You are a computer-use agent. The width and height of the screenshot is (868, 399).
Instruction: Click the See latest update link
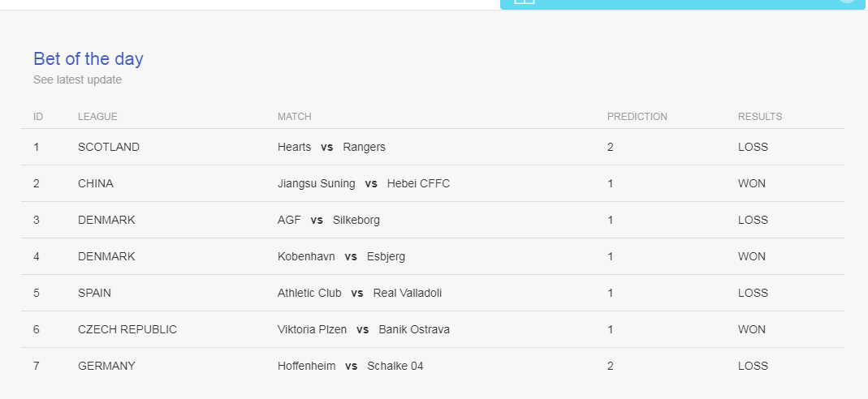[77, 79]
